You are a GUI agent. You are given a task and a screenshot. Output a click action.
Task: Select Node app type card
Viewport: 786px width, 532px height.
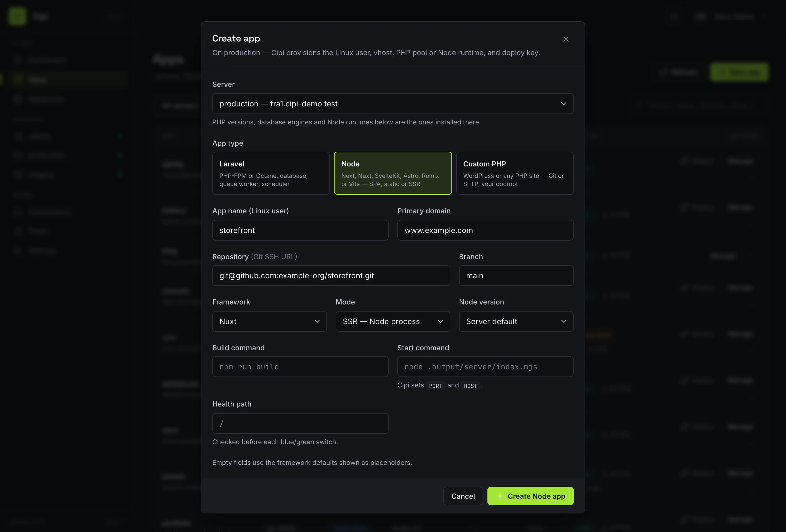393,173
